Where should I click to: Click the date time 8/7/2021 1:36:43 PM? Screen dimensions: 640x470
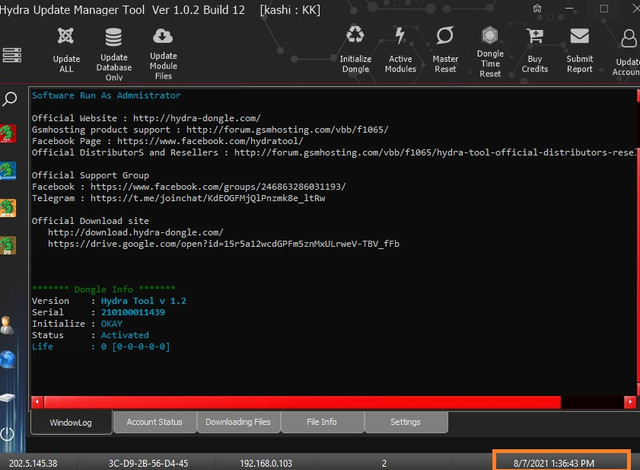point(554,463)
